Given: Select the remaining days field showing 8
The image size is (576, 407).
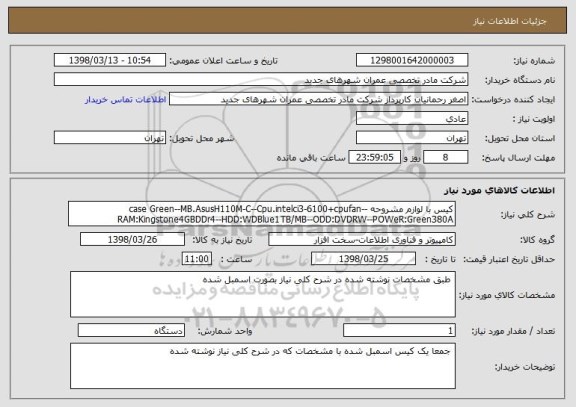Looking at the screenshot, I should 446,157.
